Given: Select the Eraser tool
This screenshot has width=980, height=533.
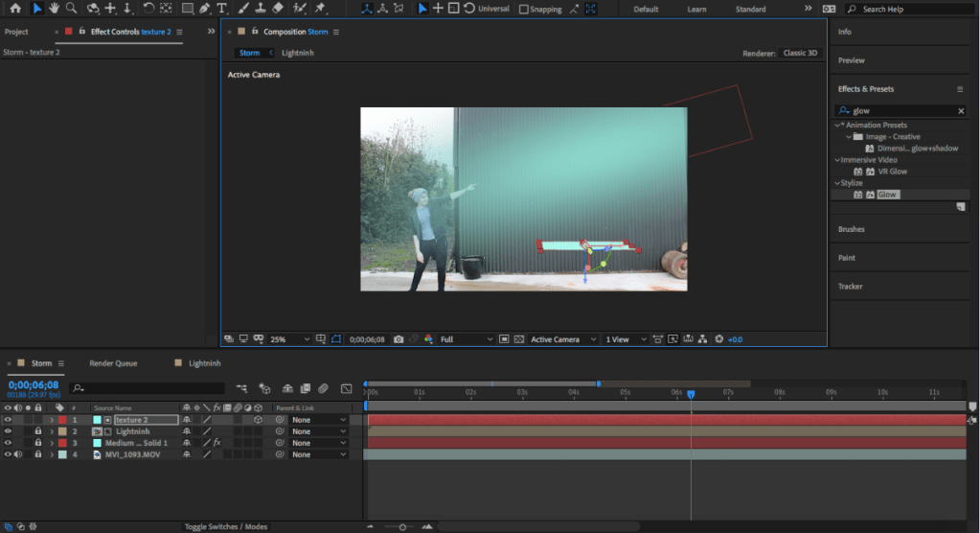Looking at the screenshot, I should pos(278,9).
